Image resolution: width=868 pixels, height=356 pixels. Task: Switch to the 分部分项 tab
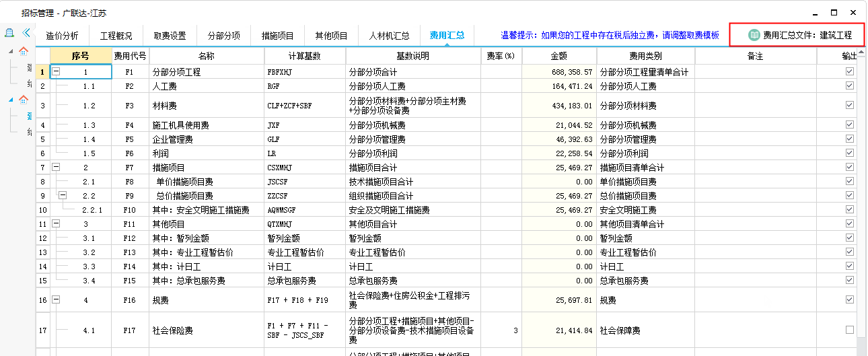point(223,36)
